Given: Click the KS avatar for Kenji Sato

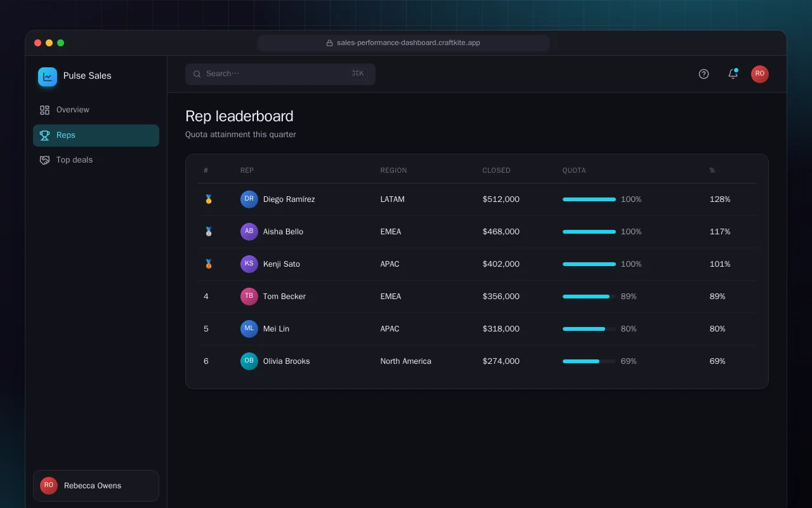Looking at the screenshot, I should (x=249, y=264).
